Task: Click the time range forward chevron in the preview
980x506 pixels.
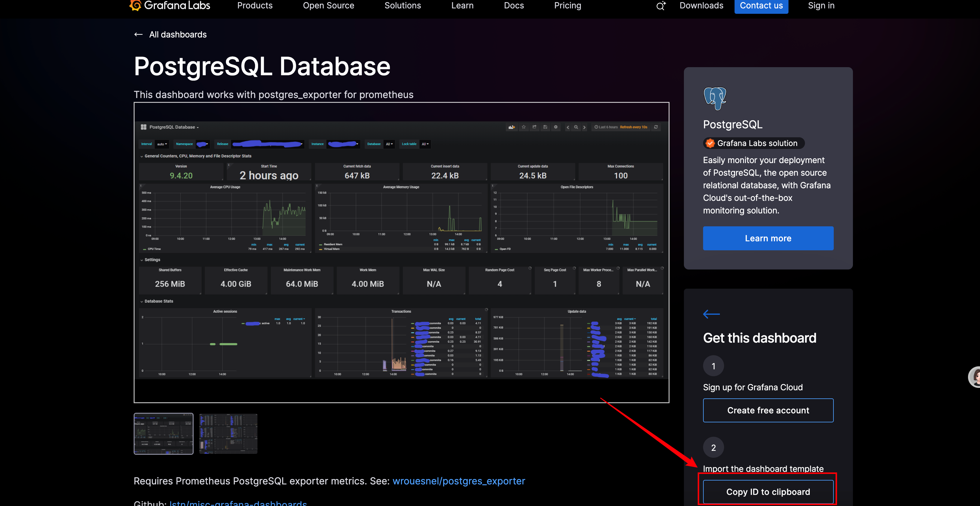Action: (584, 127)
